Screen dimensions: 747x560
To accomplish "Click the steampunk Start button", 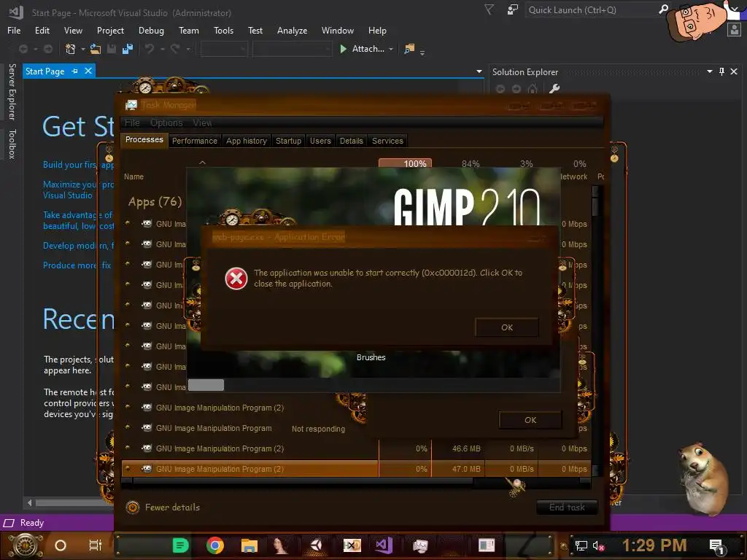I will (x=24, y=545).
